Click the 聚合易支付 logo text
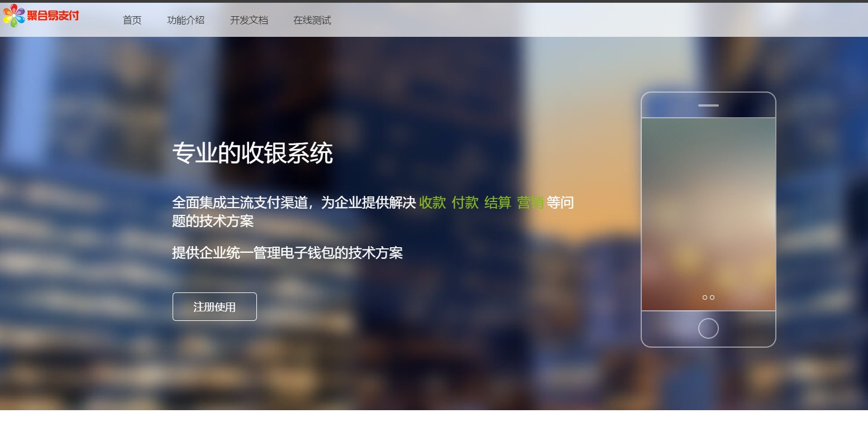 click(x=53, y=16)
